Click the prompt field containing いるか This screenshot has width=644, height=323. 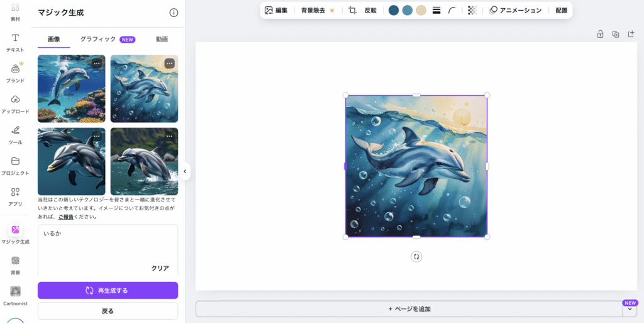(x=108, y=249)
